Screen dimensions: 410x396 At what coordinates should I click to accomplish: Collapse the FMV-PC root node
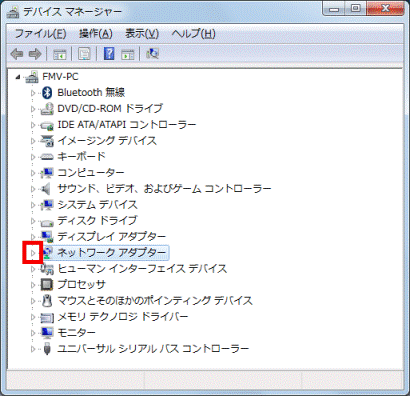tap(18, 78)
